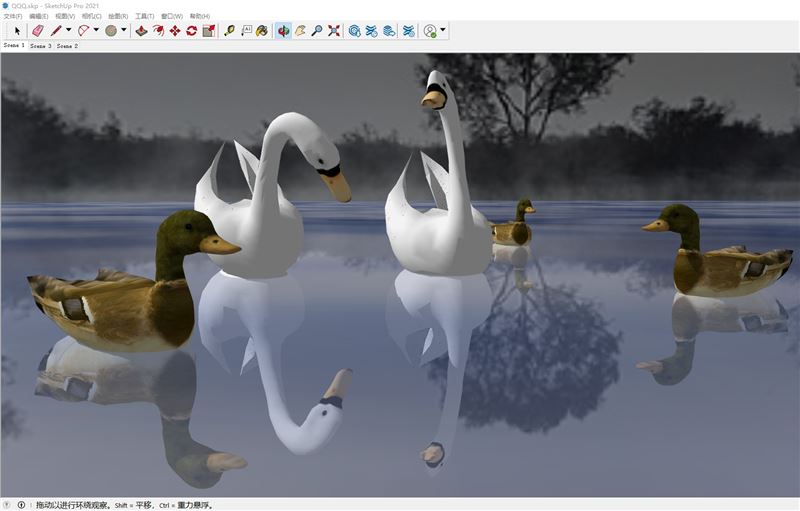Viewport: 800px width, 511px height.
Task: Select the Text label tool
Action: click(246, 31)
